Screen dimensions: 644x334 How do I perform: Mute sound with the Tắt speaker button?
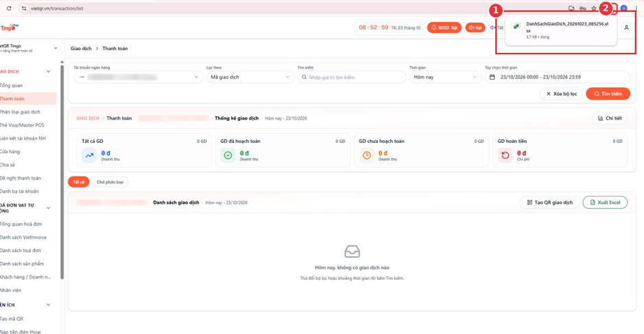click(496, 27)
